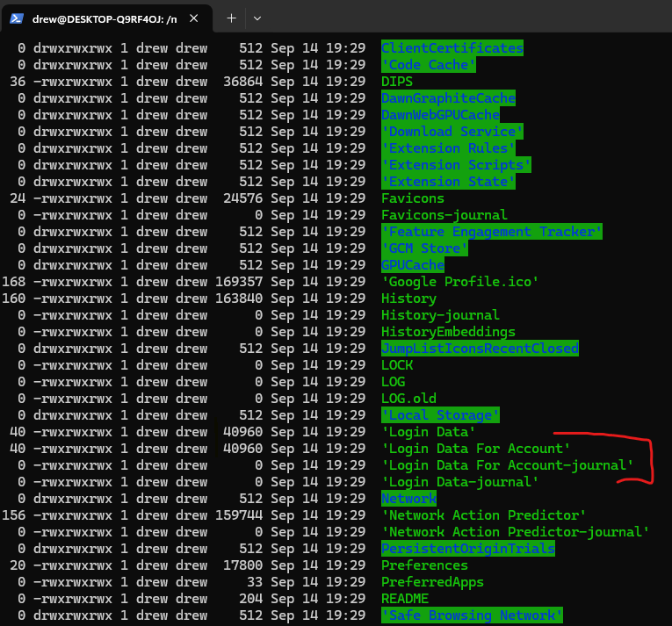The image size is (672, 626).
Task: Click the 36864 size value for DIPS
Action: click(243, 82)
